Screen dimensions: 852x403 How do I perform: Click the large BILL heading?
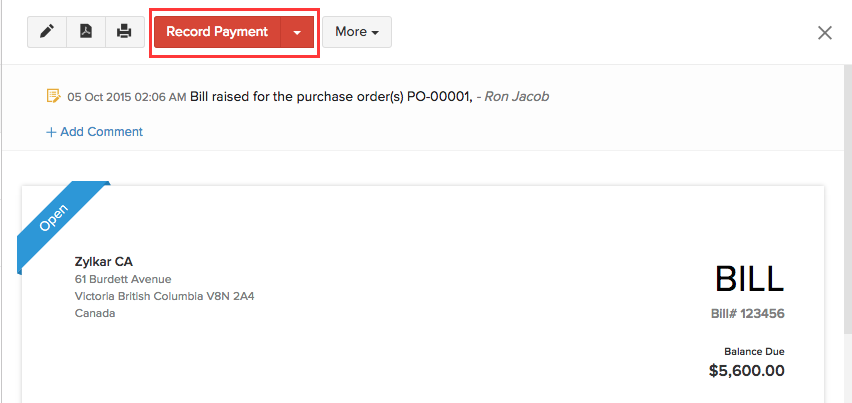[749, 279]
